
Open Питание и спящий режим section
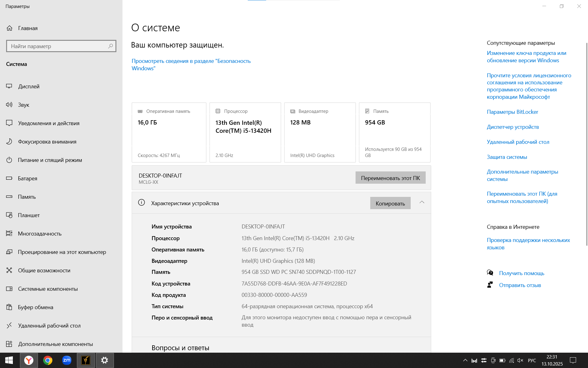pyautogui.click(x=50, y=160)
